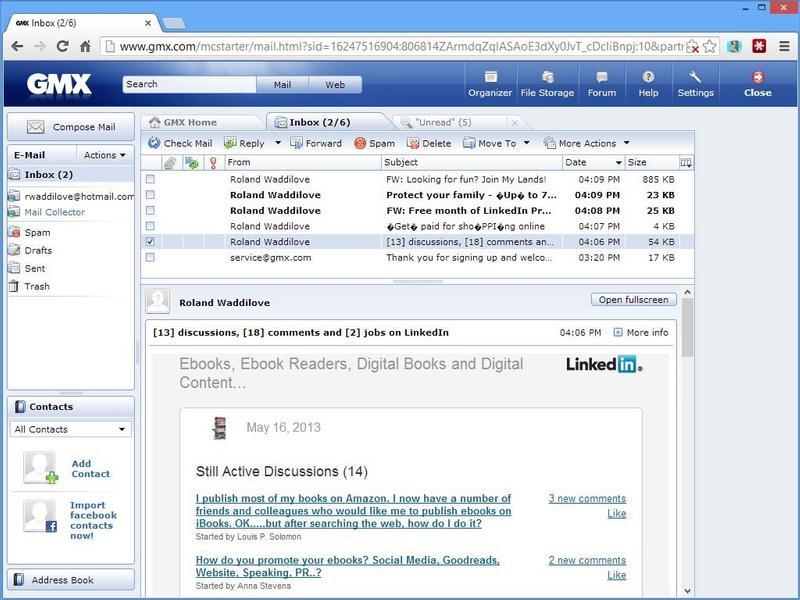Check the 'Looking for fun' email checkbox

(150, 179)
